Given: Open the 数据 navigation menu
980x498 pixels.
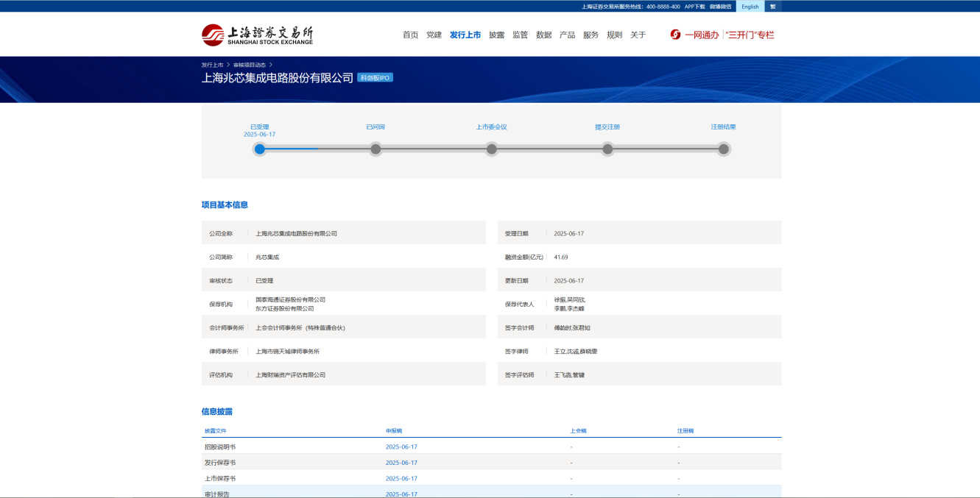Looking at the screenshot, I should coord(544,35).
